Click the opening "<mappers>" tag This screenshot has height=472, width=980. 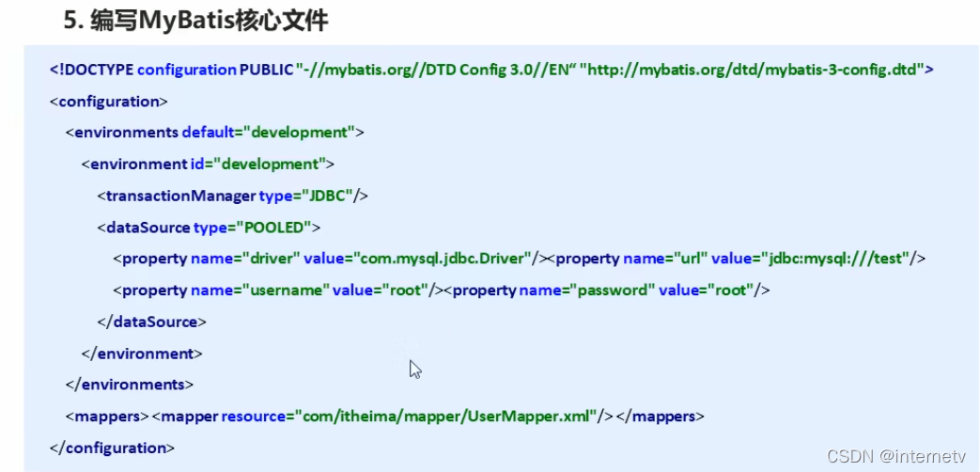pyautogui.click(x=107, y=417)
